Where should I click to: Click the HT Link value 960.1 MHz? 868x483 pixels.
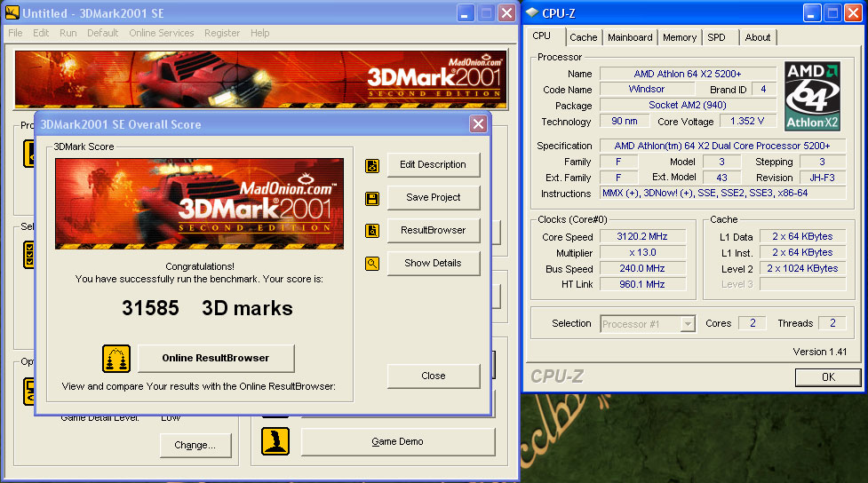[642, 284]
